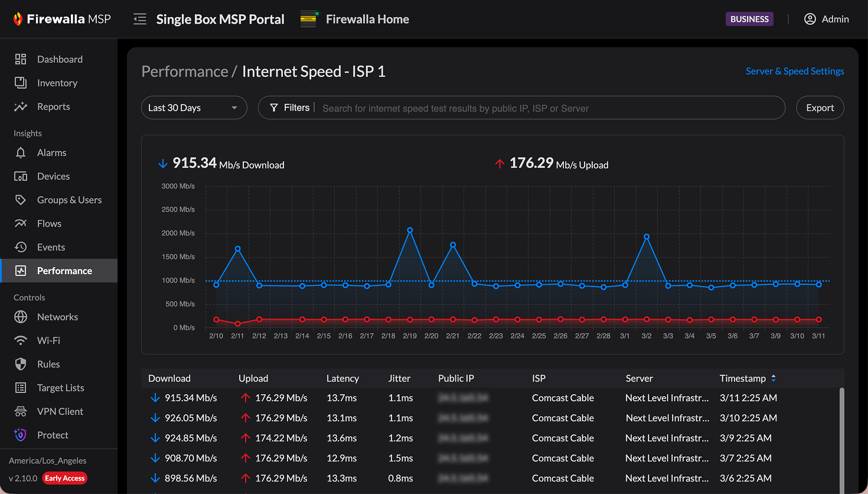This screenshot has height=494, width=868.
Task: Click the speed test search field
Action: point(549,108)
